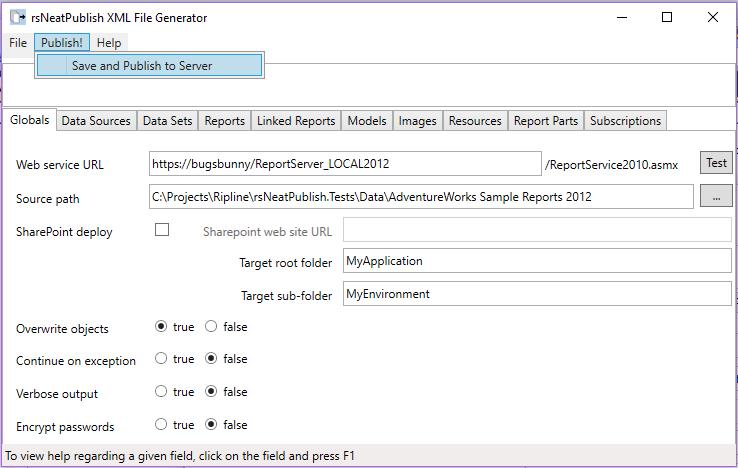
Task: Enable the SharePoint deploy checkbox
Action: point(162,230)
